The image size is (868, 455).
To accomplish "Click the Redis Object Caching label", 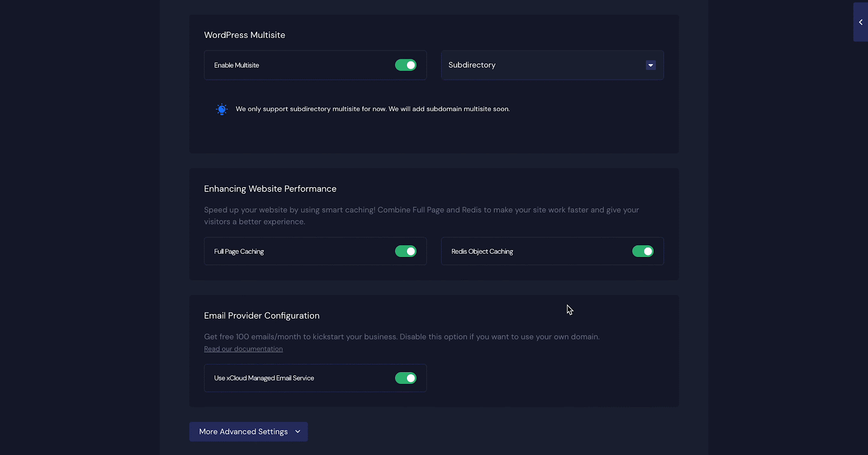I will click(482, 252).
